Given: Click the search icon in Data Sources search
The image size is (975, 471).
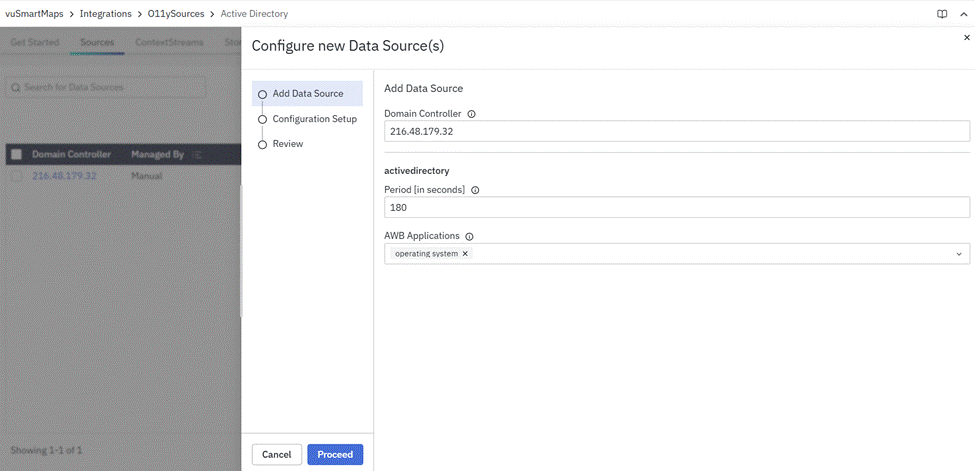Looking at the screenshot, I should 15,88.
